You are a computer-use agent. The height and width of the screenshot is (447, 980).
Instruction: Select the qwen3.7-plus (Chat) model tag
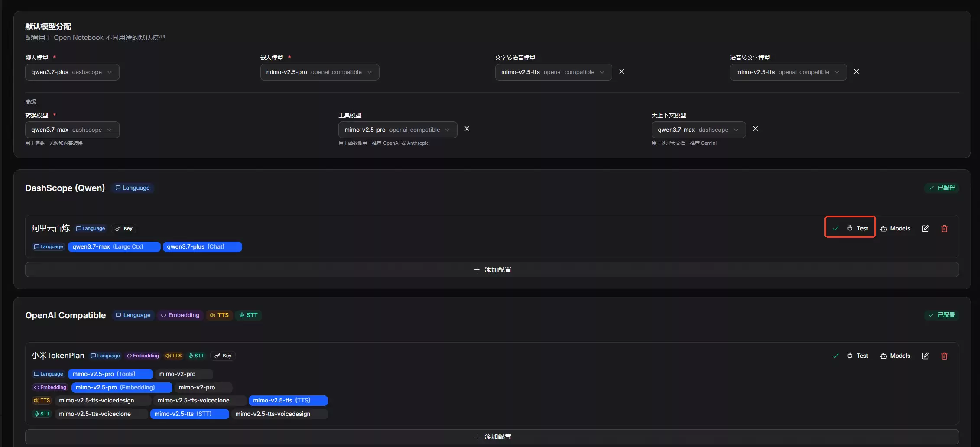coord(202,247)
